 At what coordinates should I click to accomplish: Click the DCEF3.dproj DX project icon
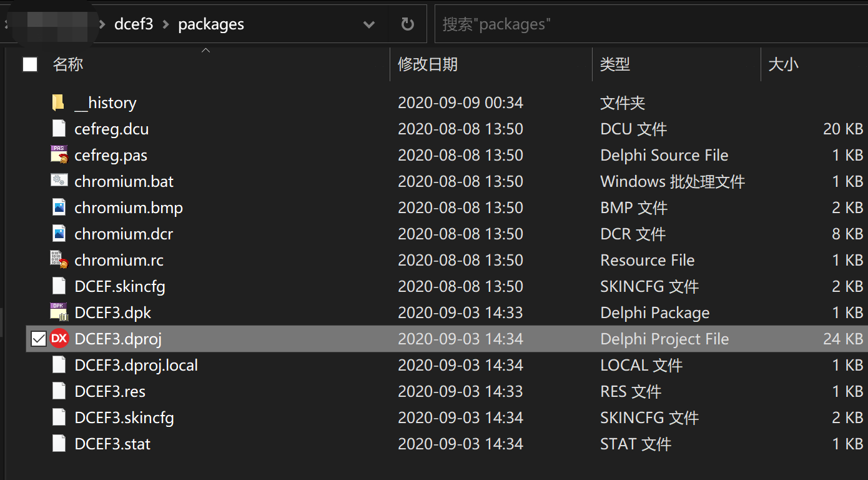(x=59, y=339)
